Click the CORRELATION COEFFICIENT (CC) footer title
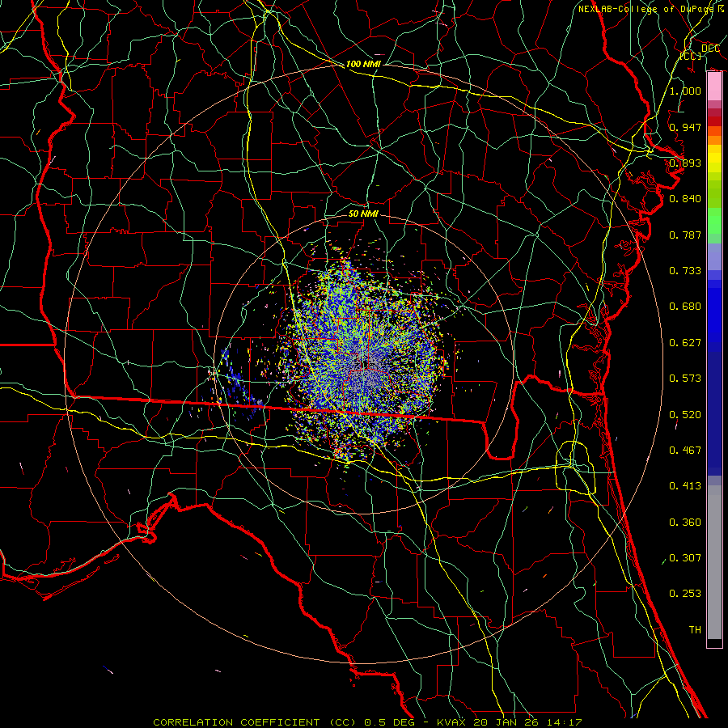The image size is (728, 728). coord(254,722)
